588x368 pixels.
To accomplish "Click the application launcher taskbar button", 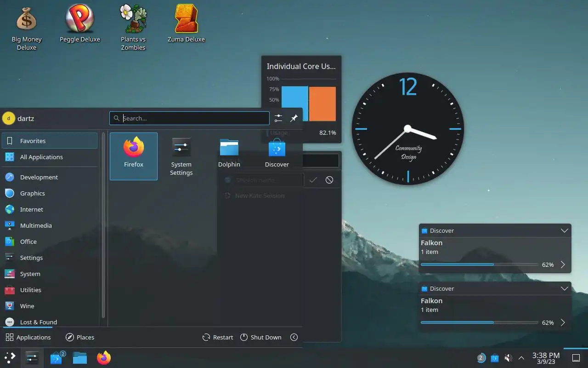I will pos(10,357).
